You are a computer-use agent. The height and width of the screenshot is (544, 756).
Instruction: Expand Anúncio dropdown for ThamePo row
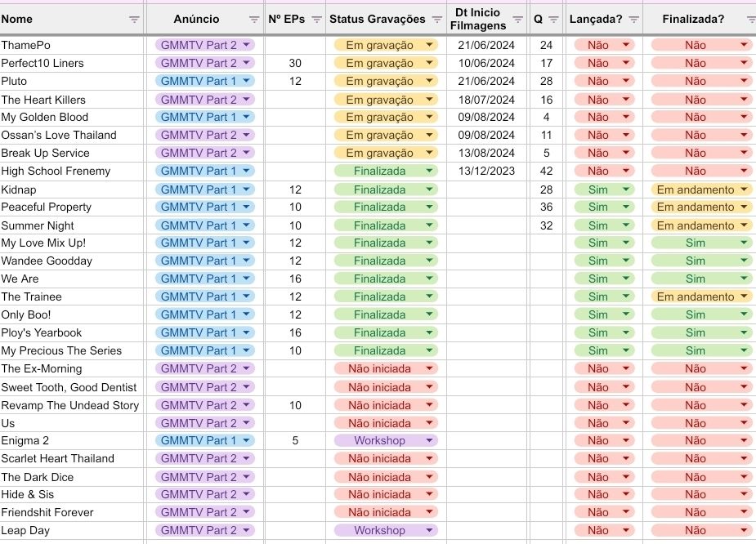click(x=246, y=45)
